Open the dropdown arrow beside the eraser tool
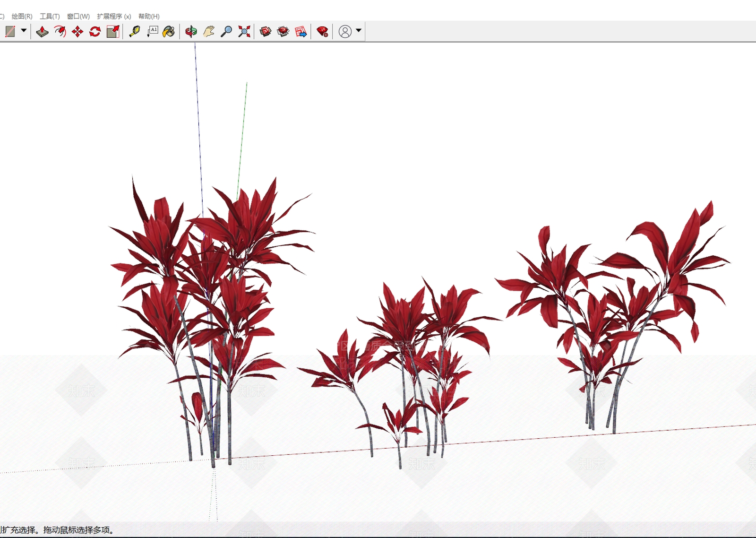 click(24, 31)
